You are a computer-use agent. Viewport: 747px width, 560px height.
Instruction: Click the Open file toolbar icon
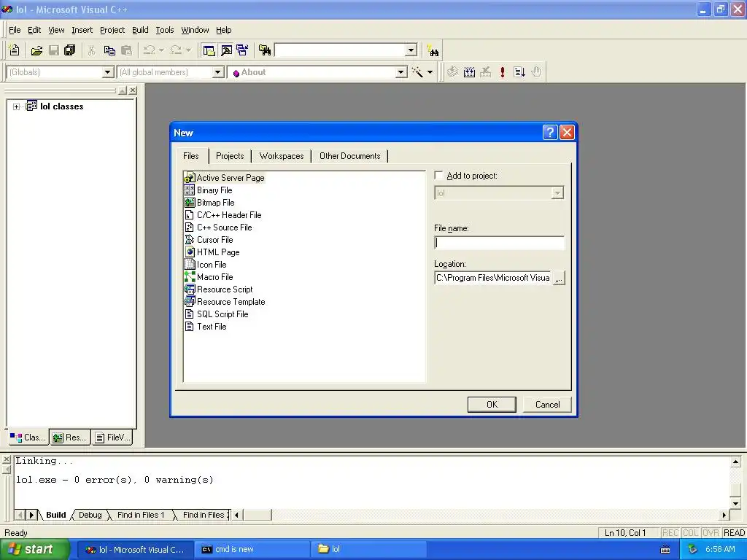click(36, 50)
